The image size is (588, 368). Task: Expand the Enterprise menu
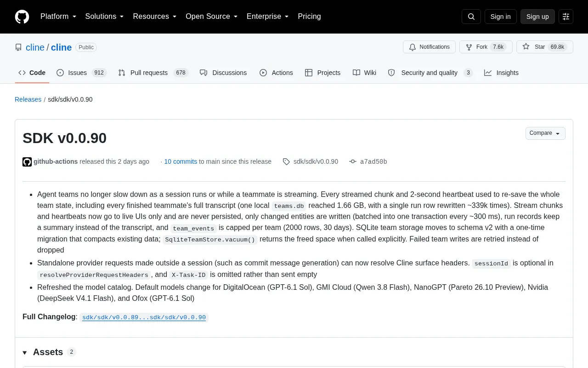click(267, 17)
